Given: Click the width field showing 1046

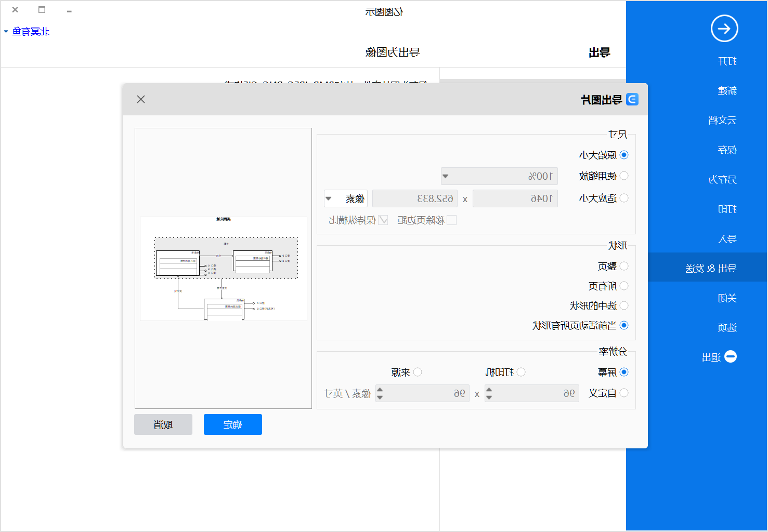Looking at the screenshot, I should [515, 198].
